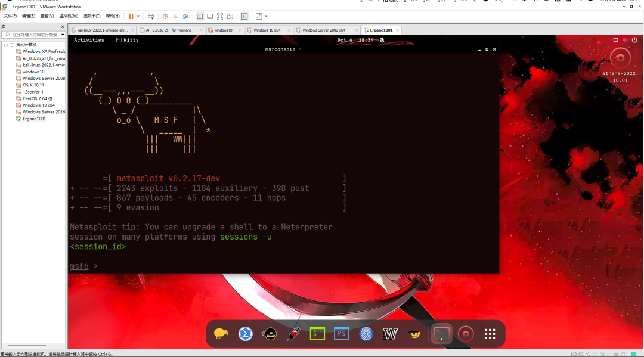Select Windows Server 2016 in library tree
Image resolution: width=644 pixels, height=357 pixels.
44,112
